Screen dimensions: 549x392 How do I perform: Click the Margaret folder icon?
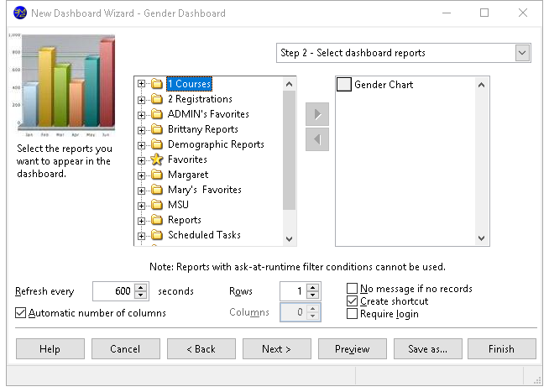coord(157,175)
